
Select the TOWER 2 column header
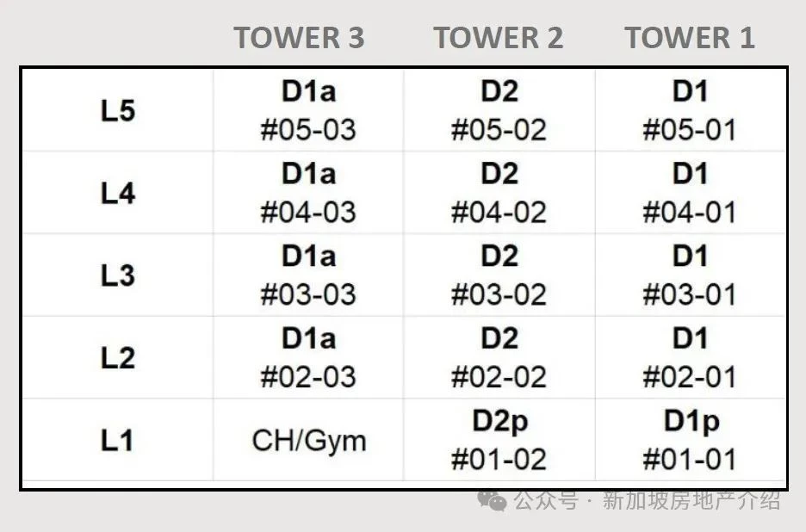coord(498,38)
